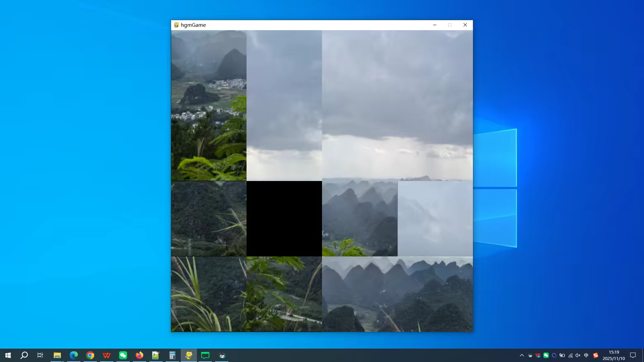Open the Calculator app from the taskbar
The image size is (644, 362).
click(x=172, y=355)
